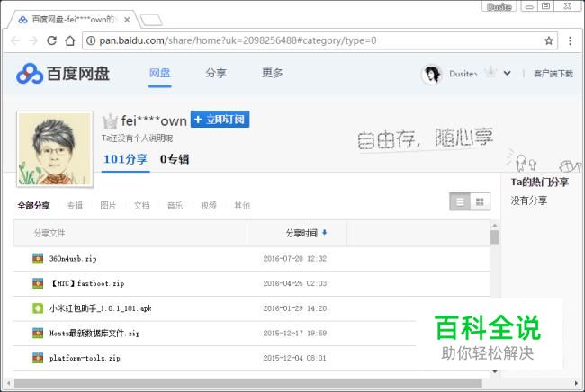Click the horizontal scrollbar right arrow
Viewport: 585px width, 392px height.
point(576,383)
